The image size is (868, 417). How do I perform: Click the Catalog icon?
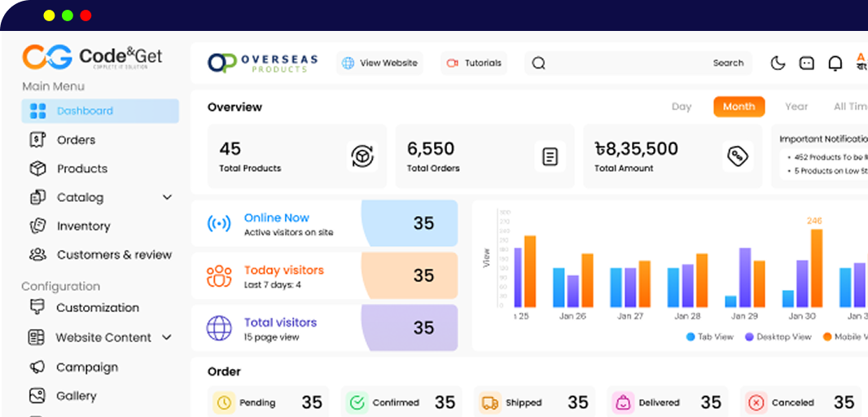37,197
